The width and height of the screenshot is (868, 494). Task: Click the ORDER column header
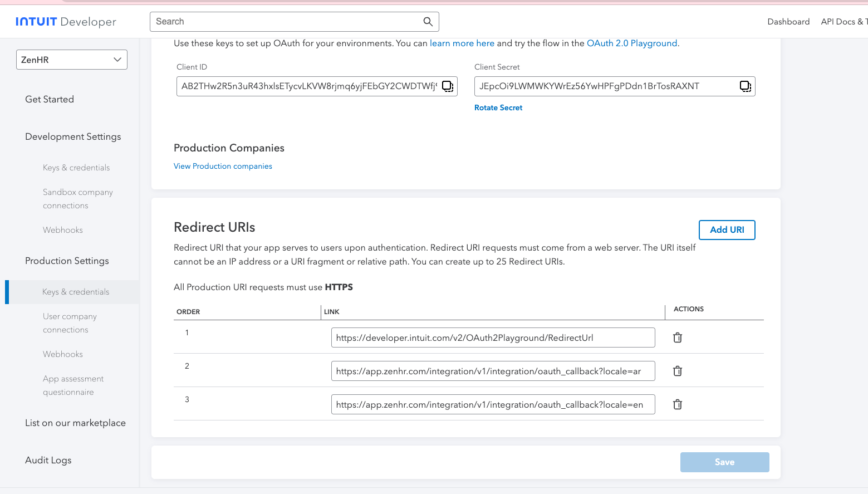coord(188,312)
